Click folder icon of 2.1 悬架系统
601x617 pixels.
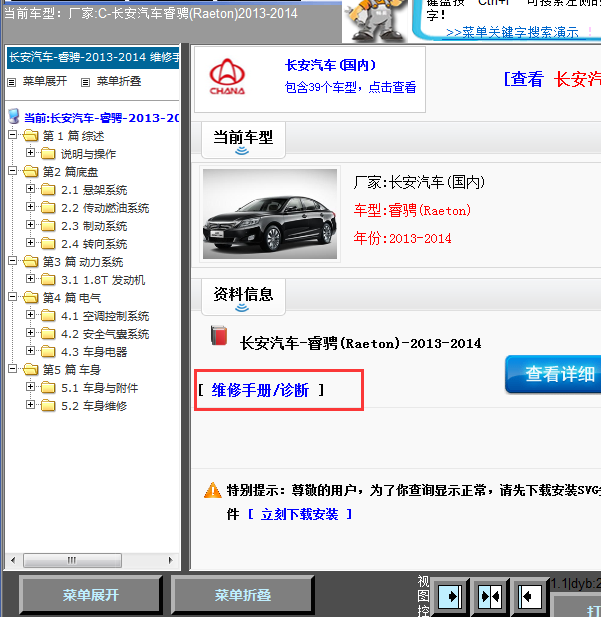[x=48, y=190]
